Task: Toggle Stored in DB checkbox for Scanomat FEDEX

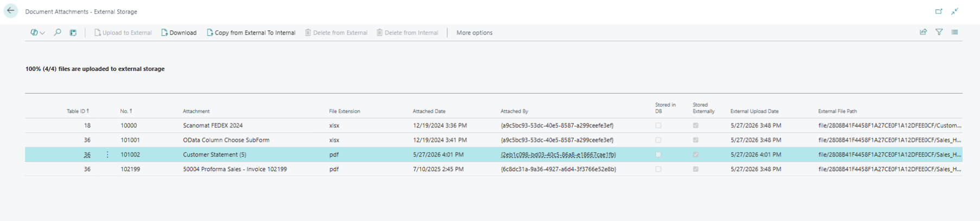Action: point(658,126)
